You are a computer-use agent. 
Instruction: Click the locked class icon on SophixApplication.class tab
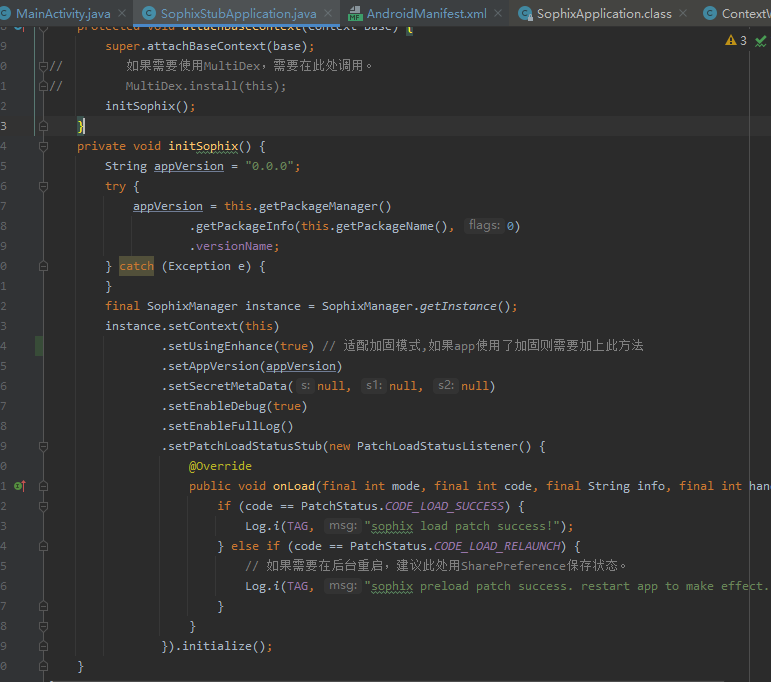[x=526, y=14]
